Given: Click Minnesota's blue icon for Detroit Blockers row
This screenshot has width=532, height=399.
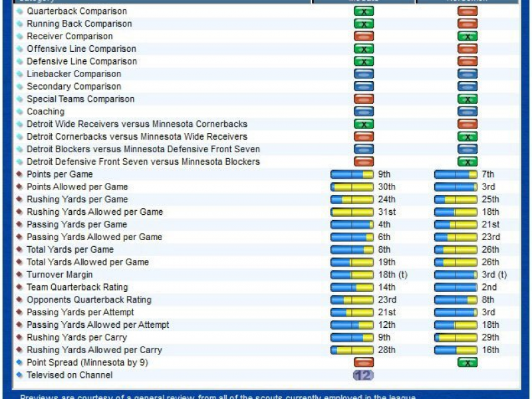Looking at the screenshot, I should point(467,149).
